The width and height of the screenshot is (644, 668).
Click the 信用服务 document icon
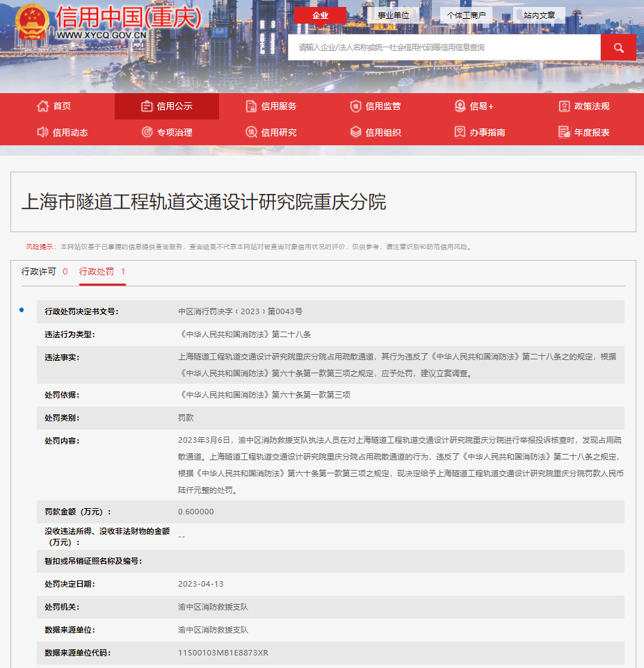point(251,106)
